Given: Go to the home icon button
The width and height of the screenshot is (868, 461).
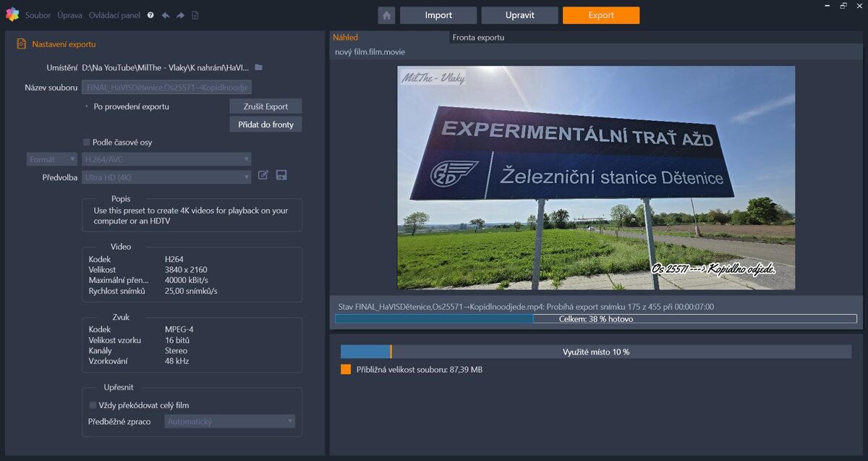Looking at the screenshot, I should 386,15.
